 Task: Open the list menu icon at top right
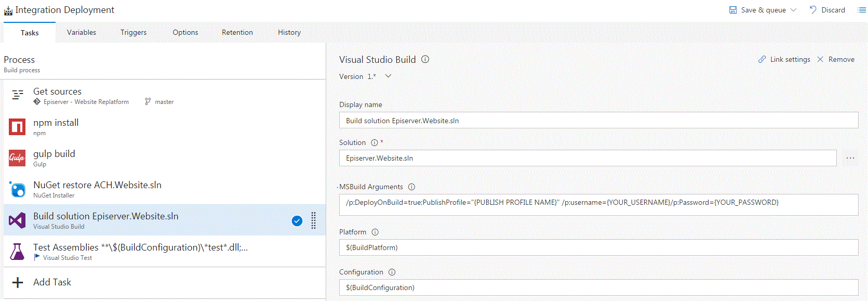coord(862,10)
